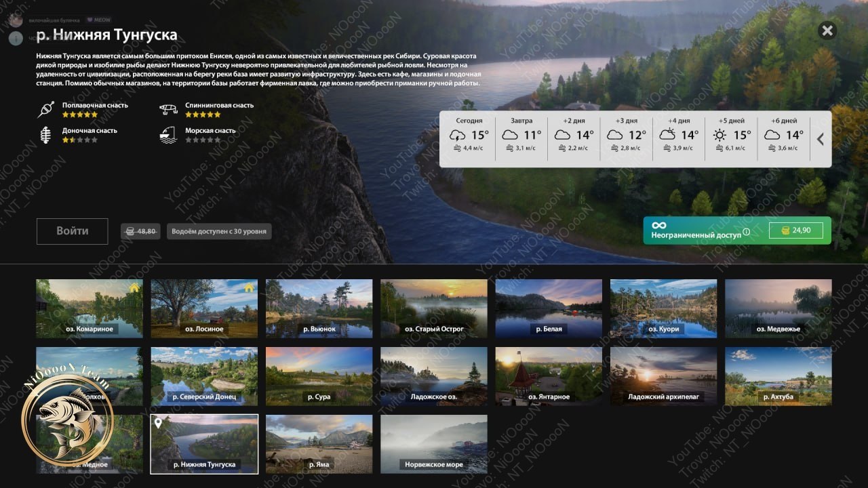Viewport: 868px width, 488px height.
Task: Open the р. Белая waterbody thumbnail
Action: (x=549, y=308)
